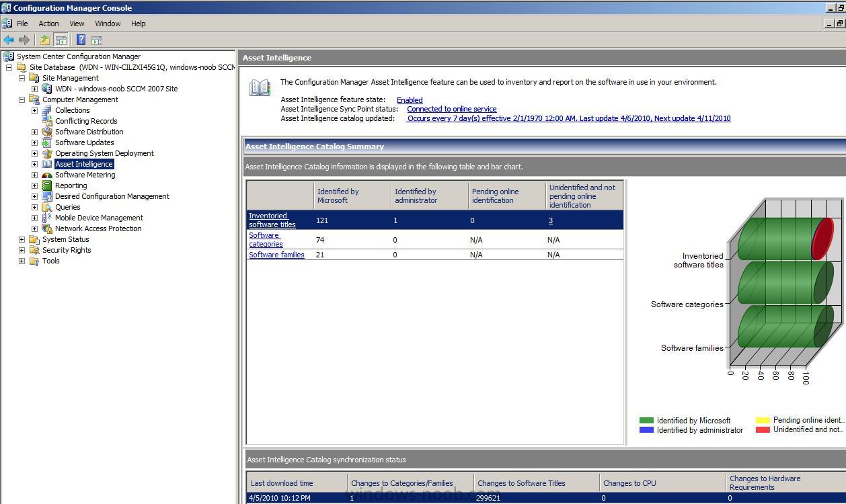Click the Operating System Deployment icon
This screenshot has height=504, width=846.
pyautogui.click(x=47, y=153)
